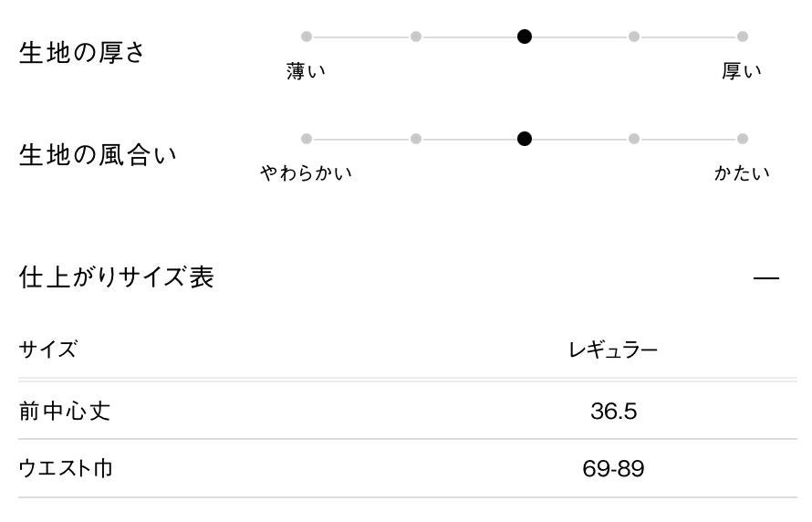Select second dot on 生地の厚さ scale
Screen dimensions: 812x522
coord(416,37)
